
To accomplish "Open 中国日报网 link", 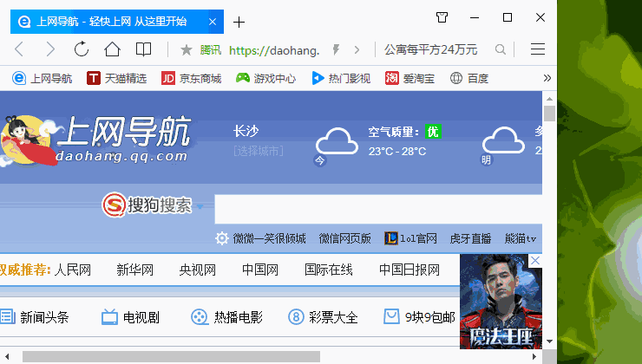I will [x=409, y=270].
